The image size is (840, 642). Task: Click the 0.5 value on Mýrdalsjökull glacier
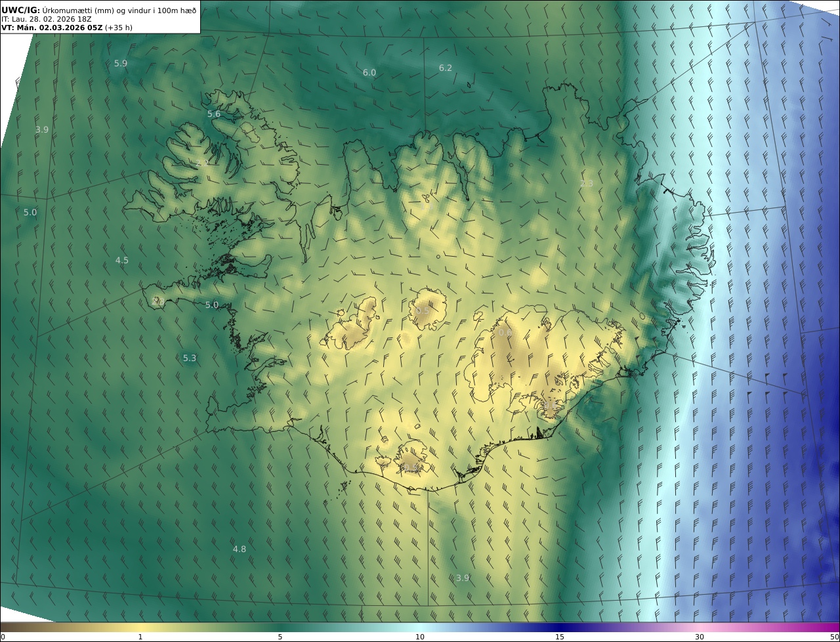[x=409, y=467]
